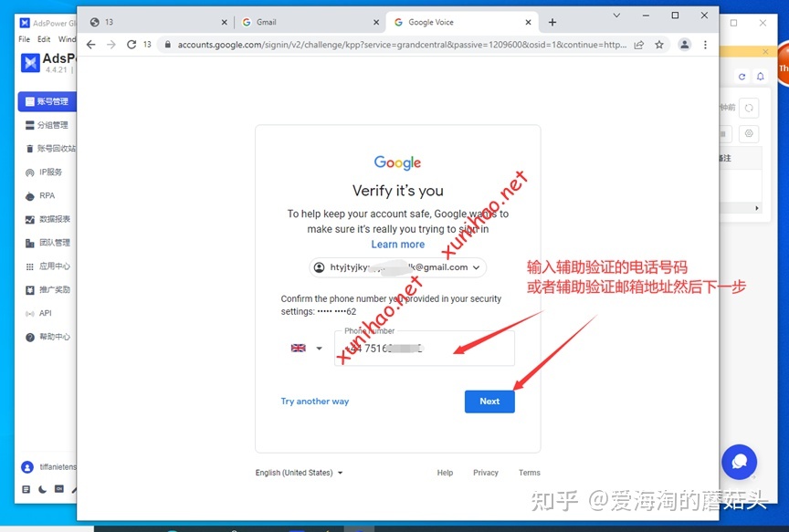789x532 pixels.
Task: Open the English (United States) language dropdown
Action: tap(299, 473)
